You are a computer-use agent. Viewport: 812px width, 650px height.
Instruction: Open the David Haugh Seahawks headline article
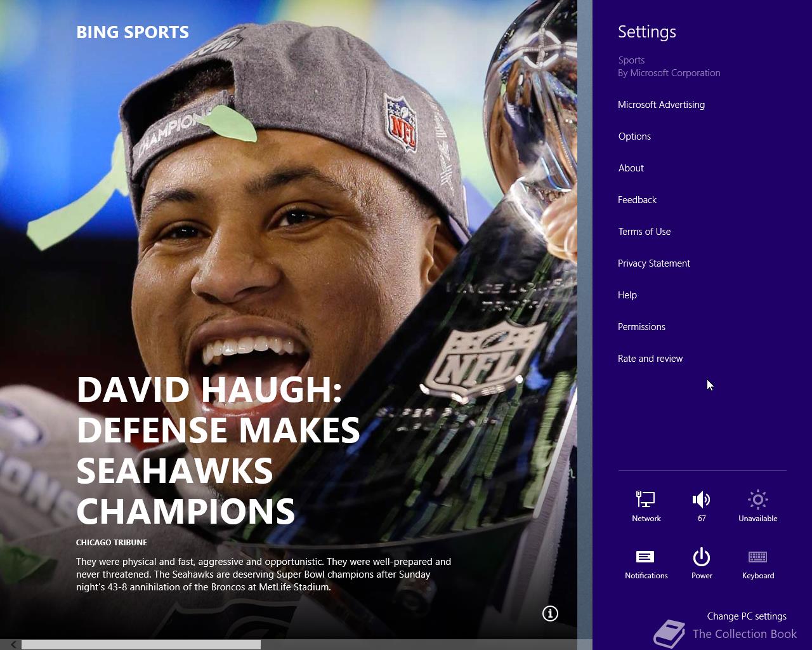click(x=218, y=450)
